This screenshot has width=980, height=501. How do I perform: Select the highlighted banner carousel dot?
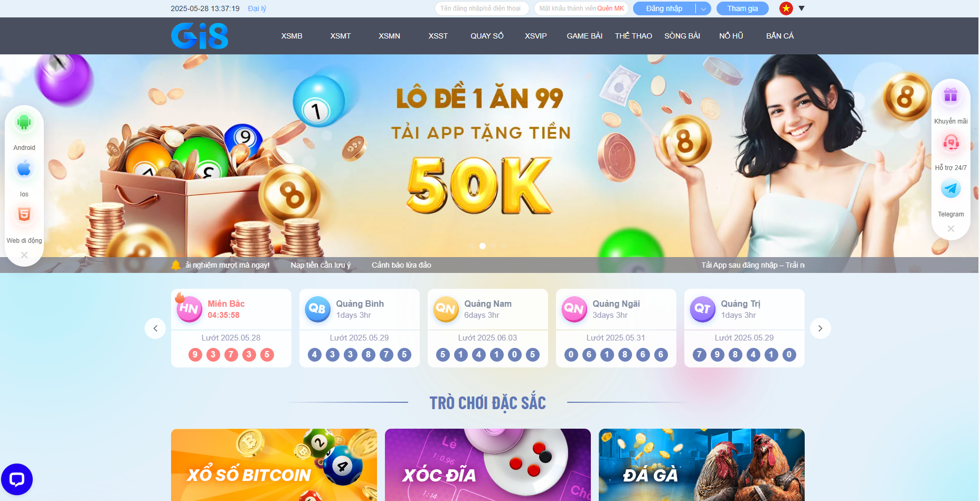click(482, 246)
